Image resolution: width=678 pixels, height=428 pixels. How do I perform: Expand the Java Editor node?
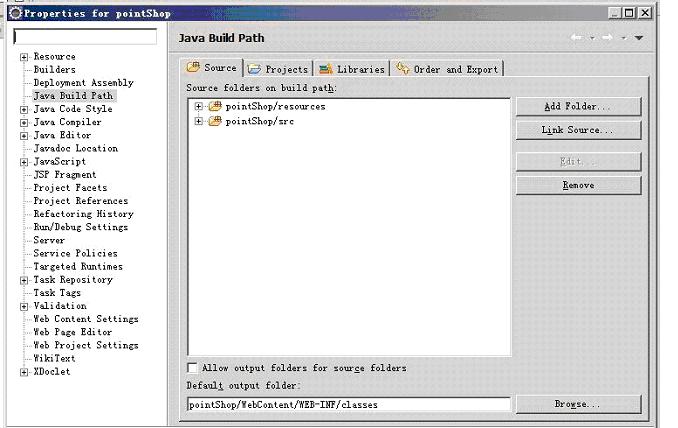point(24,136)
